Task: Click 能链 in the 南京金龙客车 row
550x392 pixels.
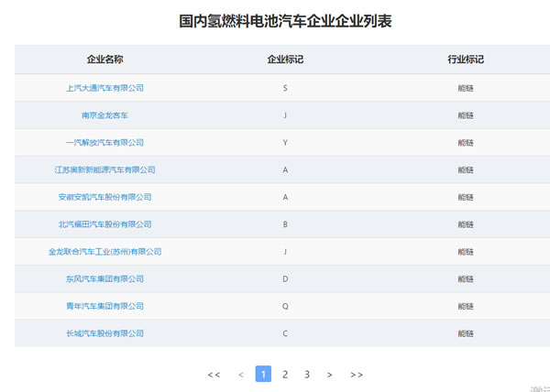Action: (x=466, y=115)
